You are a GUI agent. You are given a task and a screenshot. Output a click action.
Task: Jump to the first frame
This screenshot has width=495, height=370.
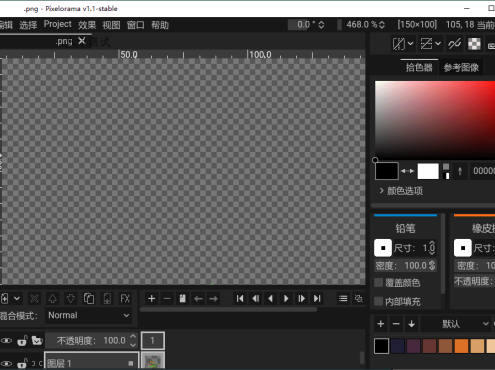[240, 299]
